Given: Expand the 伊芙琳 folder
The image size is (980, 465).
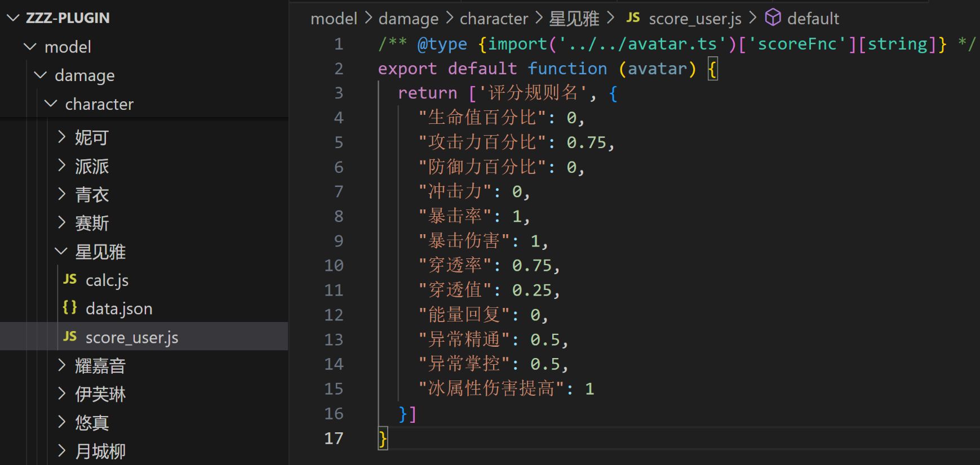Looking at the screenshot, I should click(x=62, y=394).
